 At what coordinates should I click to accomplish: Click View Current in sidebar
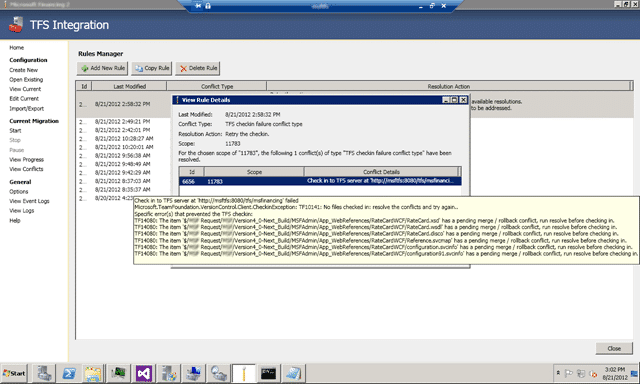(x=25, y=89)
